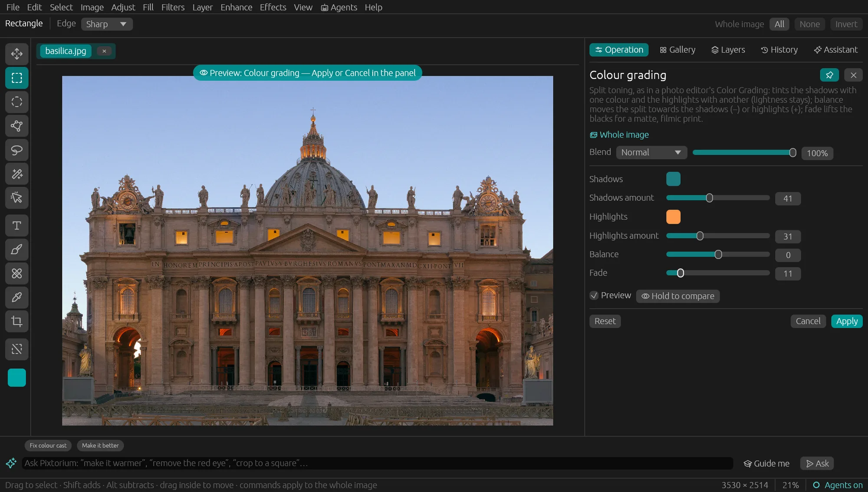Image resolution: width=868 pixels, height=492 pixels.
Task: Click the Pixtorium sparkle icon by prompt
Action: click(x=11, y=463)
